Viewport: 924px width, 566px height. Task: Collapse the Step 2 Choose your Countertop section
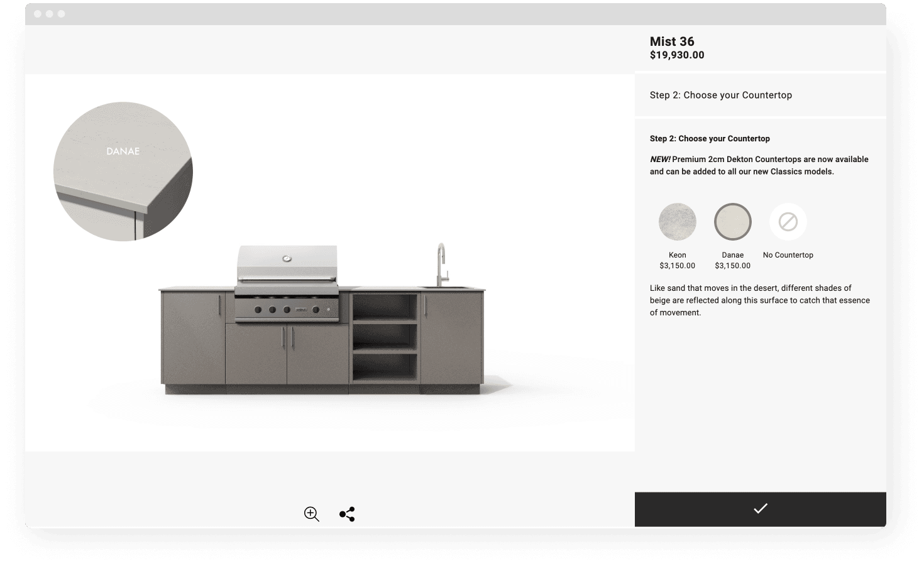(721, 95)
